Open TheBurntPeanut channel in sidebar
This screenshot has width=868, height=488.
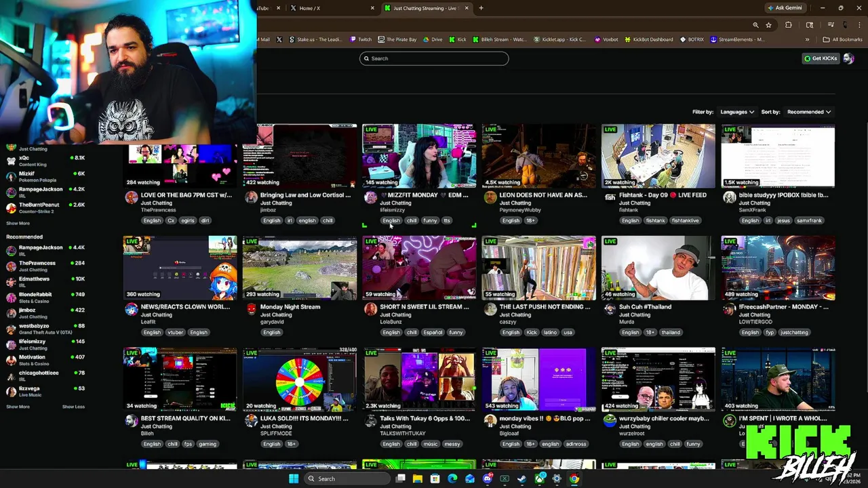tap(45, 207)
